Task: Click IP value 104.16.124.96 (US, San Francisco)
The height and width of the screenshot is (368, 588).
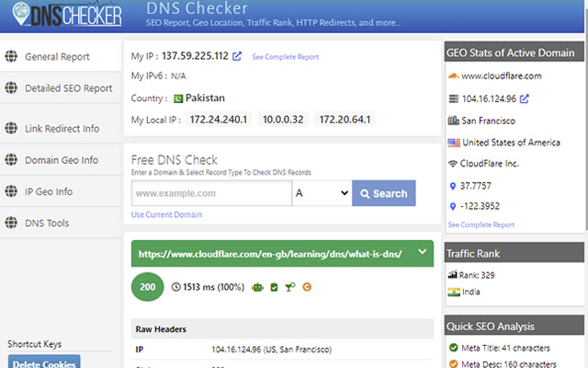Action: point(272,350)
